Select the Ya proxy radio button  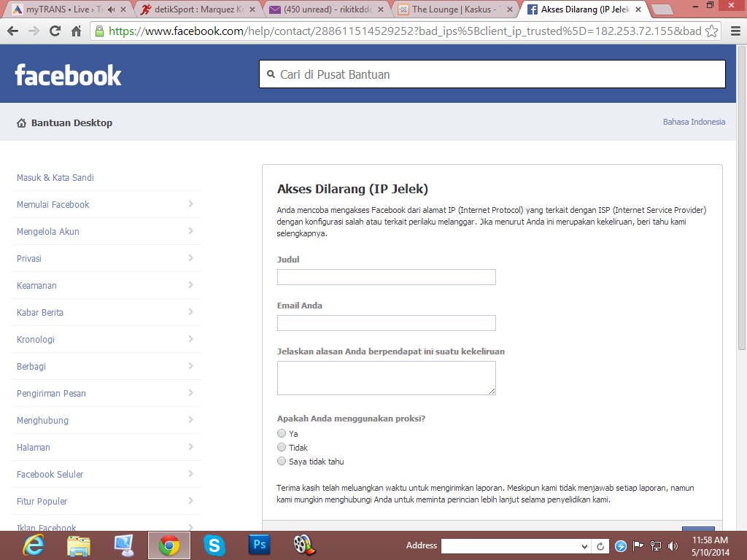coord(282,433)
